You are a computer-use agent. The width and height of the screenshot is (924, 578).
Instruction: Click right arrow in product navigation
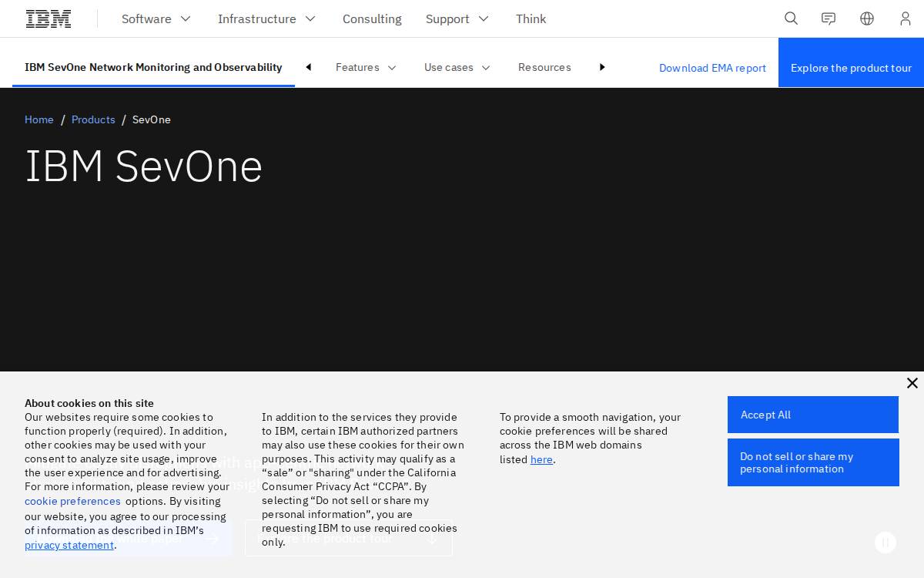tap(602, 67)
